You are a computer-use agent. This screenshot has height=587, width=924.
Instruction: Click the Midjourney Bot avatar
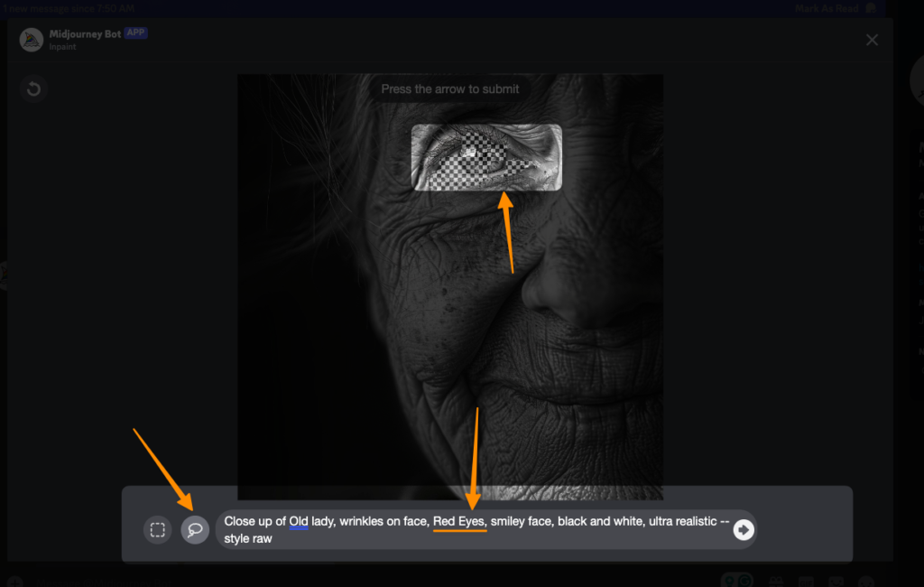[x=32, y=40]
